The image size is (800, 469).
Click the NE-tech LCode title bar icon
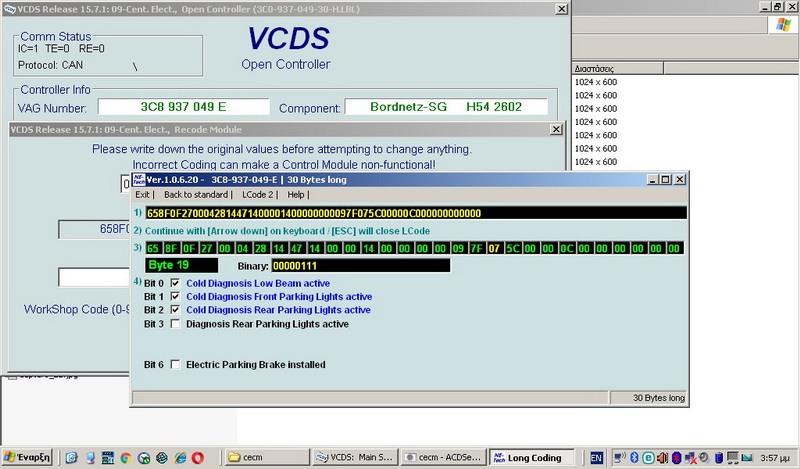click(x=138, y=180)
